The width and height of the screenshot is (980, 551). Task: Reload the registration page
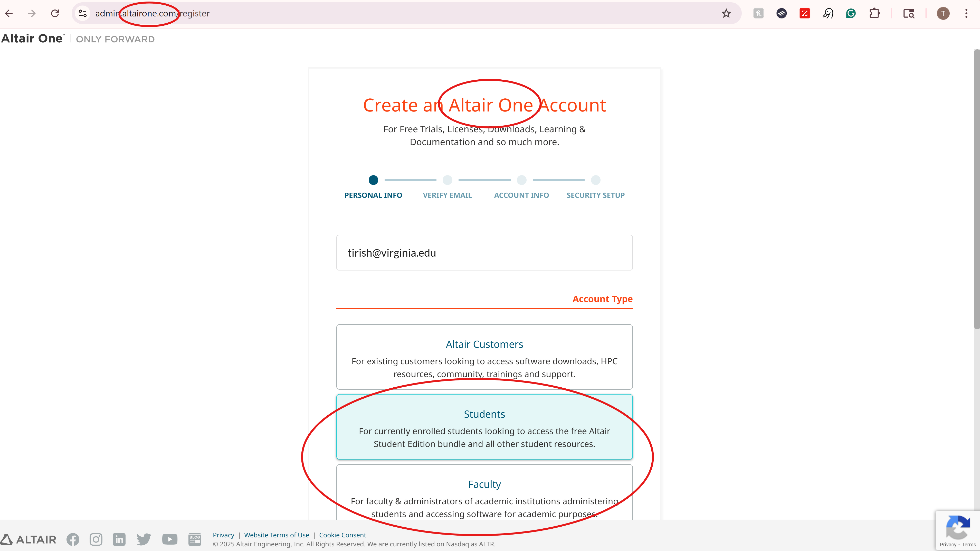pyautogui.click(x=55, y=13)
